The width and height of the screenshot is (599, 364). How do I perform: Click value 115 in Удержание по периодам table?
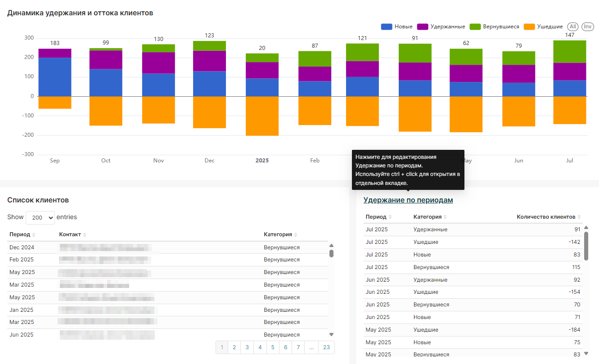[576, 267]
